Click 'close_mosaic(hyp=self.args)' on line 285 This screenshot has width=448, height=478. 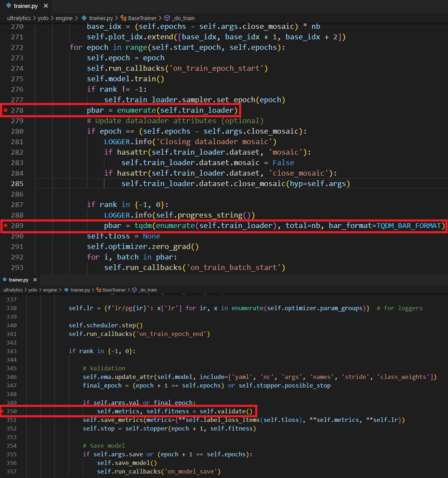(x=292, y=184)
